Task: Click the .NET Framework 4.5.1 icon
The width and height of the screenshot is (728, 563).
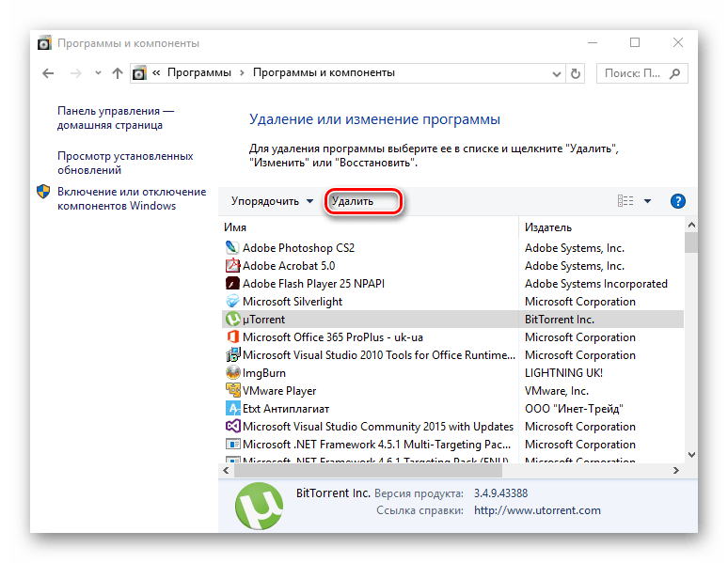Action: pyautogui.click(x=232, y=445)
